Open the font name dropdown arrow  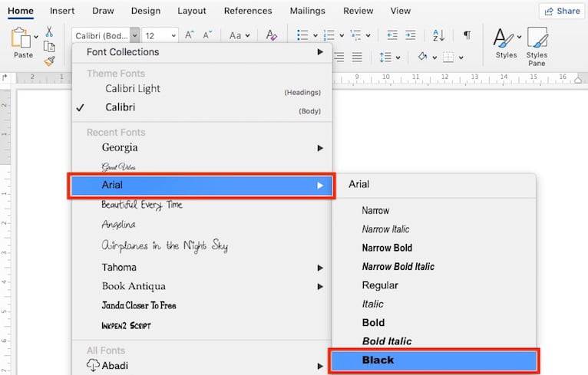pos(134,35)
